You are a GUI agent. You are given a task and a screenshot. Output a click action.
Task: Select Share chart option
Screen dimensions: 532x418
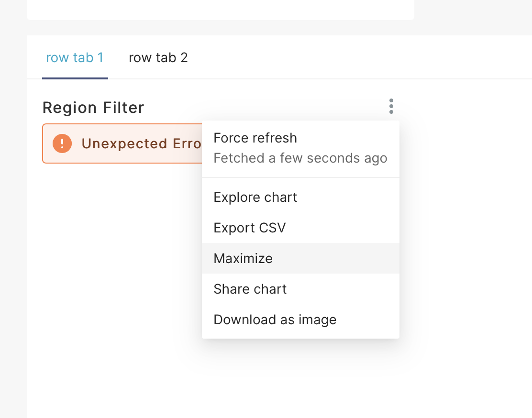click(x=250, y=289)
